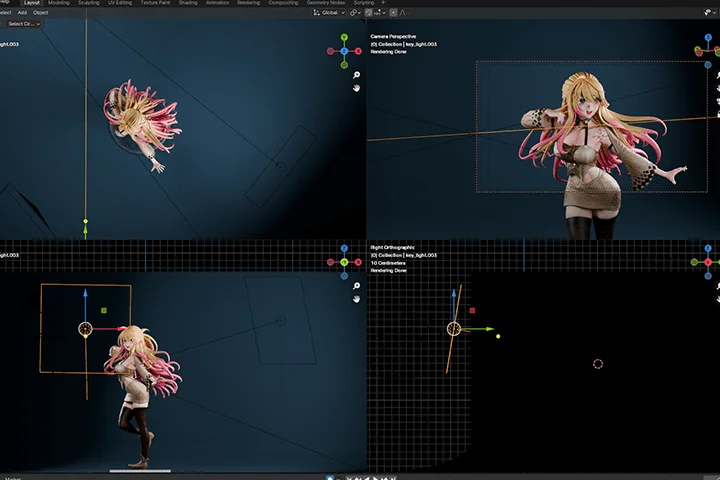Click pan hand icon in top-left viewport
720x480 pixels.
(x=356, y=88)
